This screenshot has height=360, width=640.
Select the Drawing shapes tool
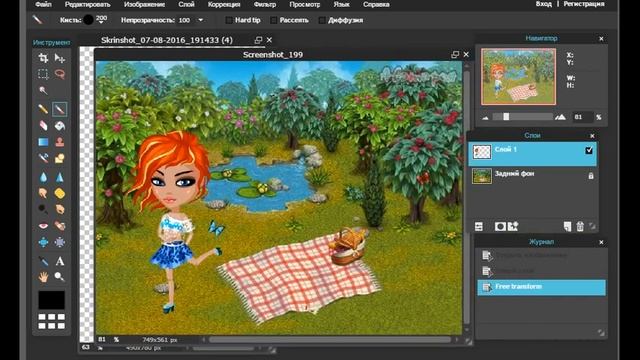(60, 158)
